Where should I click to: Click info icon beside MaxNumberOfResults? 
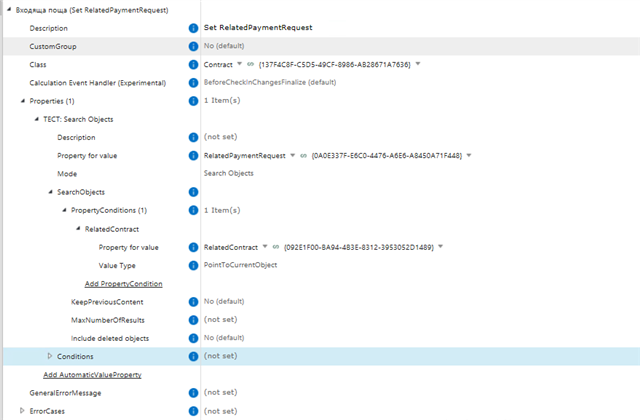pos(194,319)
